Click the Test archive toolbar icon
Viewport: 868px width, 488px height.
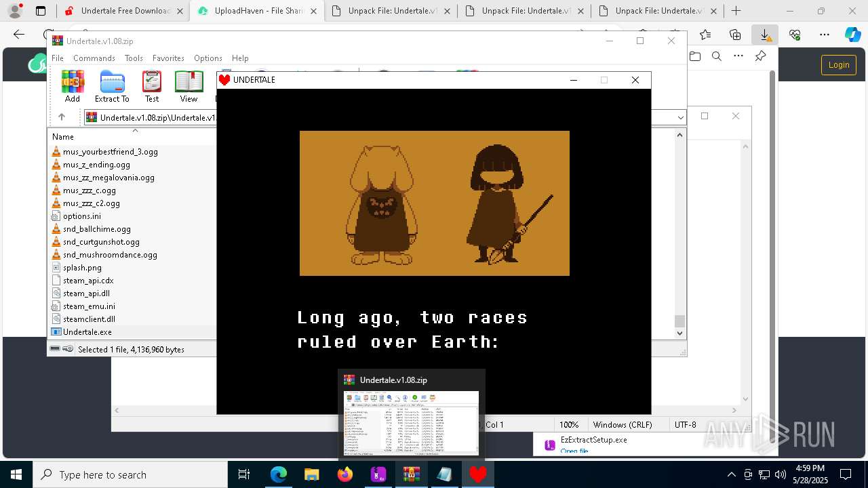[152, 86]
